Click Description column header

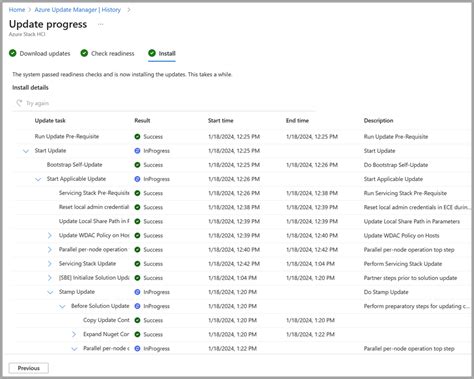tap(378, 120)
